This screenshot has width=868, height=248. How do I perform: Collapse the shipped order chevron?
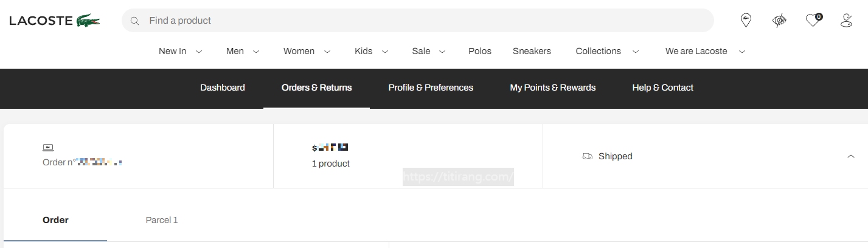(x=851, y=156)
